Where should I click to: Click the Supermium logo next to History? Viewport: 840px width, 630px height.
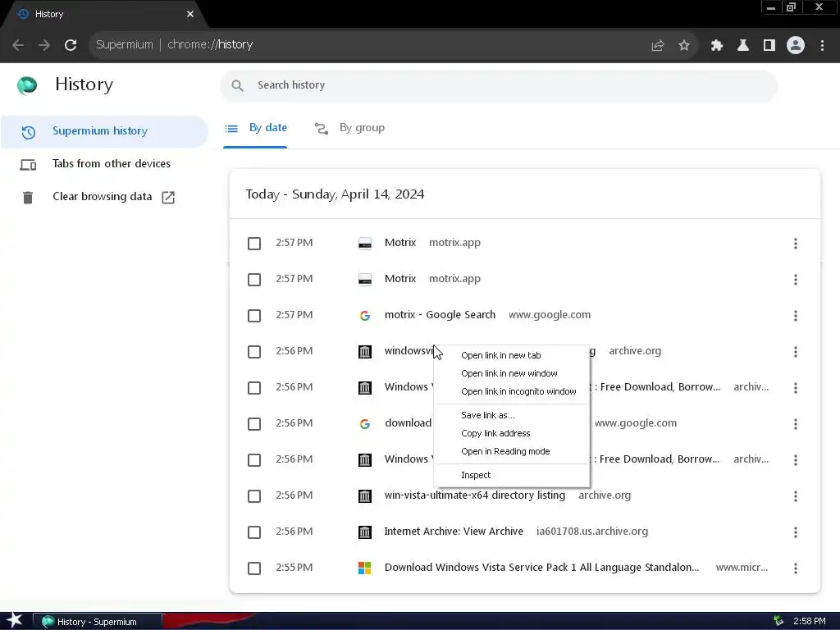(27, 85)
